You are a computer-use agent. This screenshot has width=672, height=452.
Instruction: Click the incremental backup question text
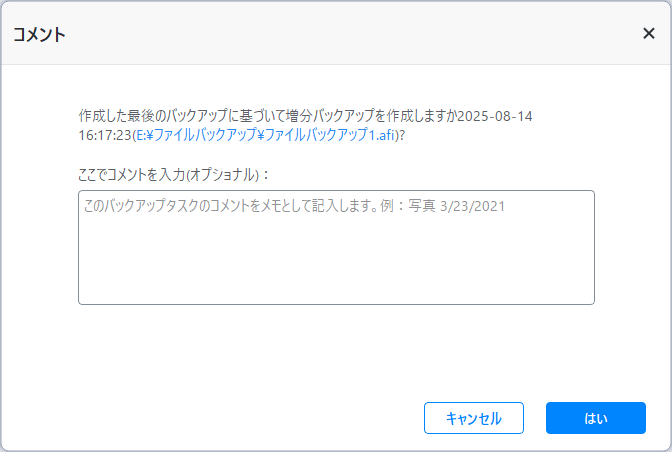click(x=267, y=116)
